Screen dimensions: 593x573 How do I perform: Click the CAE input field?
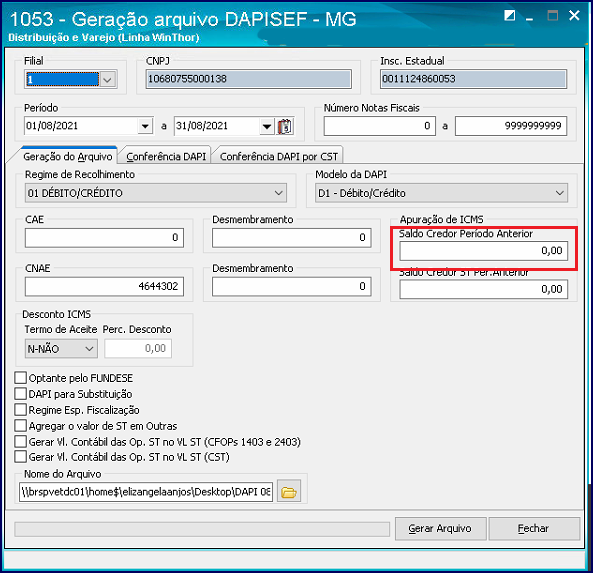click(104, 238)
